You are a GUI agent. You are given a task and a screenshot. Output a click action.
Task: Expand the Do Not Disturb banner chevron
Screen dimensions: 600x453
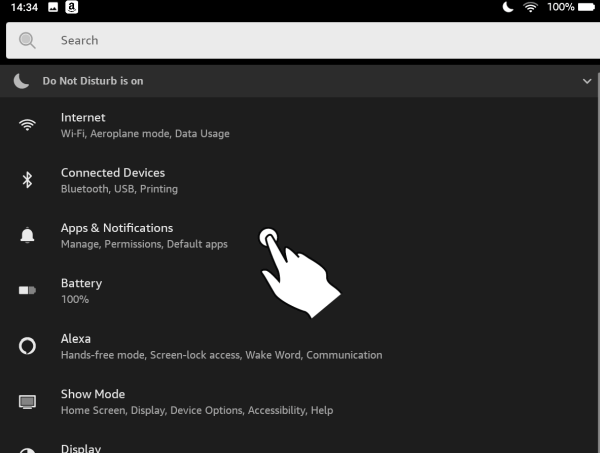(x=587, y=81)
